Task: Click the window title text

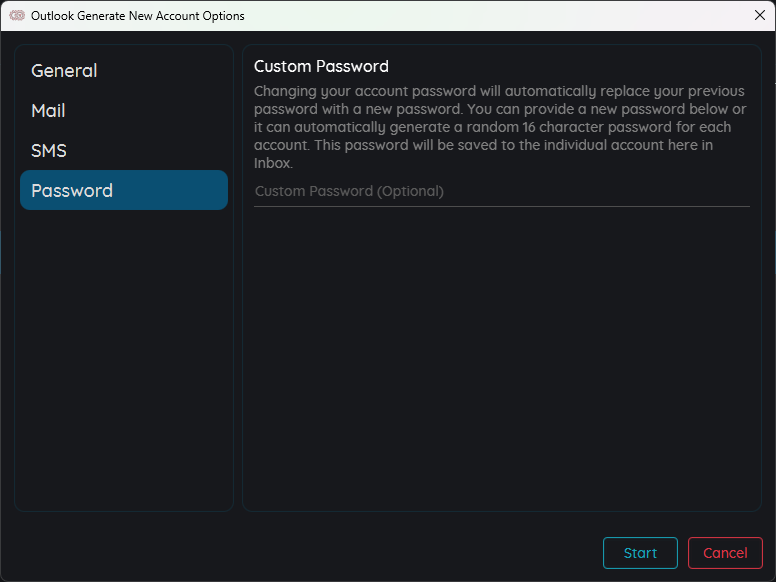Action: coord(138,16)
